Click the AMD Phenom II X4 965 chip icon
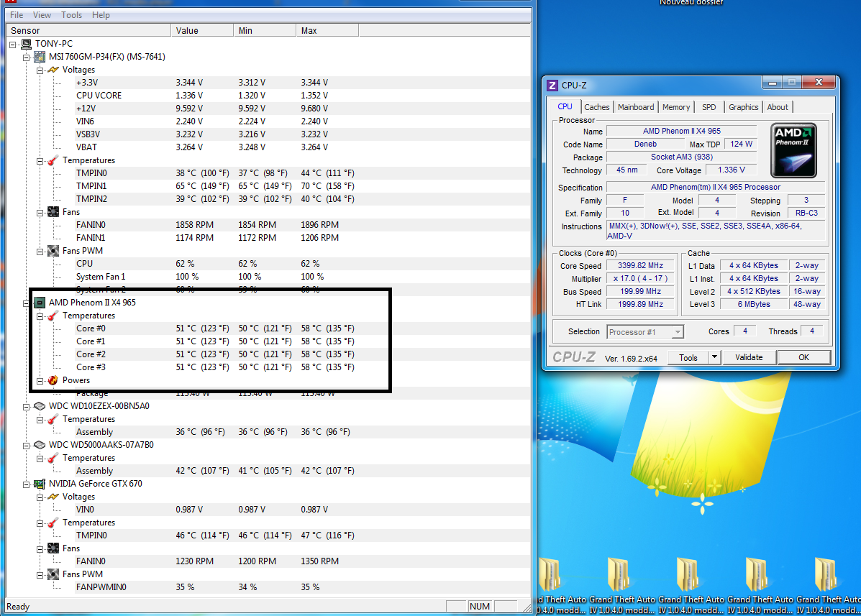 point(40,303)
